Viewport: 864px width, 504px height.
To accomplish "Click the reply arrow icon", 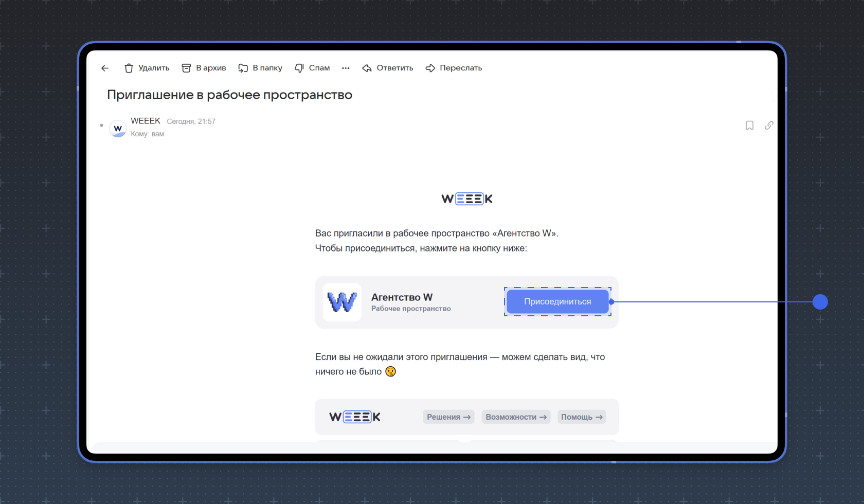I will 367,68.
